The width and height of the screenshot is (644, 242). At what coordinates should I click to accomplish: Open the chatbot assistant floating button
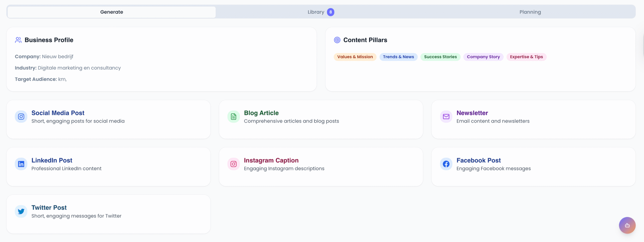[627, 226]
